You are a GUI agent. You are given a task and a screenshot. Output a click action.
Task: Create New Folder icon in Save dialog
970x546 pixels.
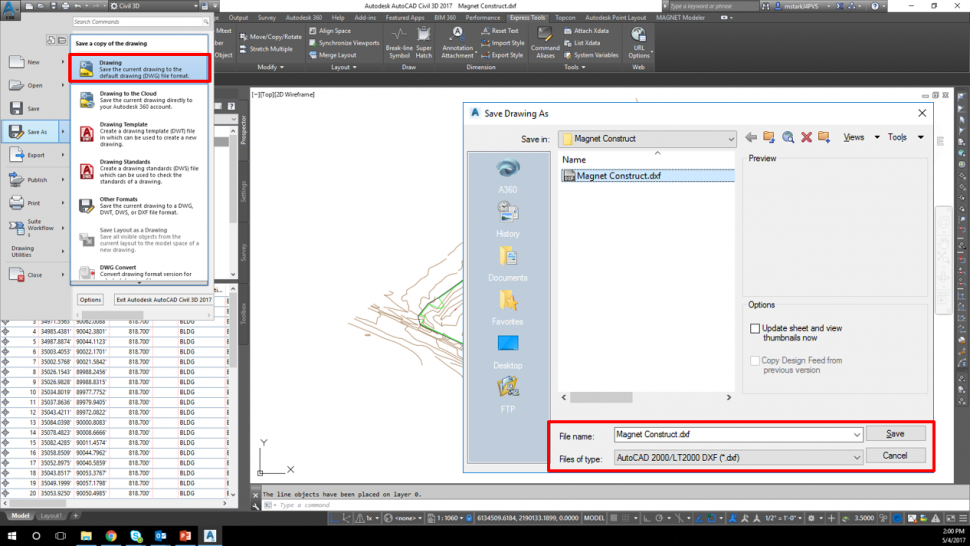pyautogui.click(x=824, y=137)
